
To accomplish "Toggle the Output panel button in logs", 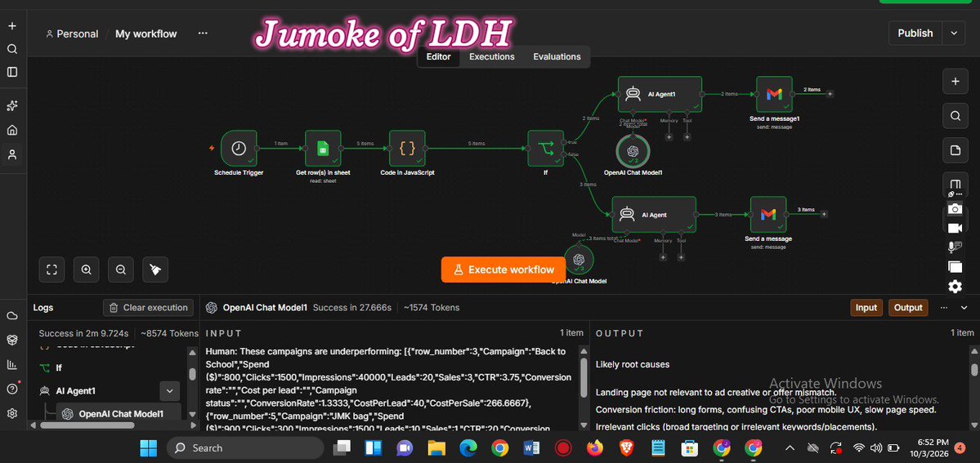I will pos(908,307).
